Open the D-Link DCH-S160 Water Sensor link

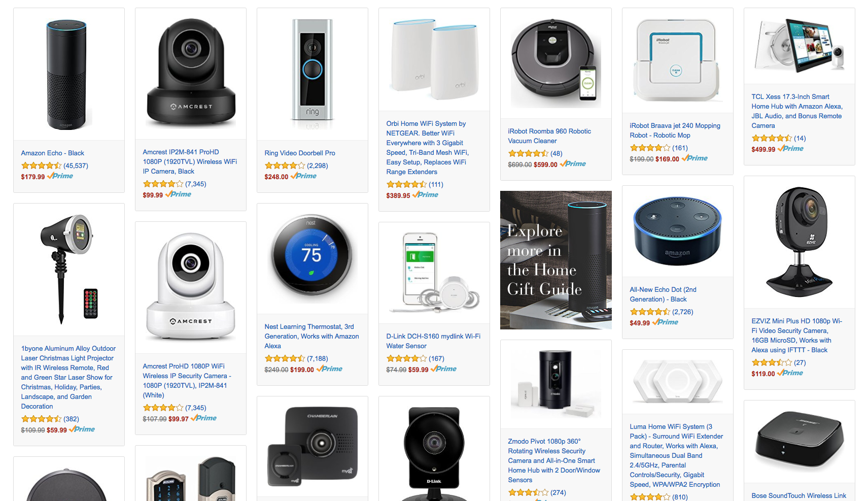click(433, 341)
